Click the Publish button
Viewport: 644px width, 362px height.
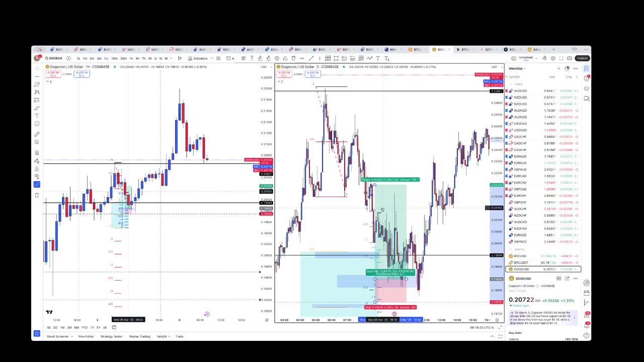pyautogui.click(x=582, y=58)
